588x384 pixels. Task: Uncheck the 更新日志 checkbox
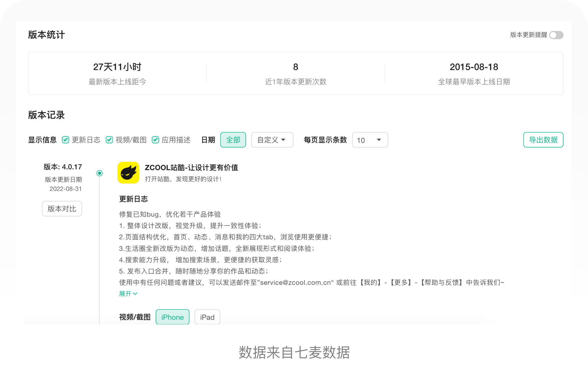pyautogui.click(x=66, y=140)
